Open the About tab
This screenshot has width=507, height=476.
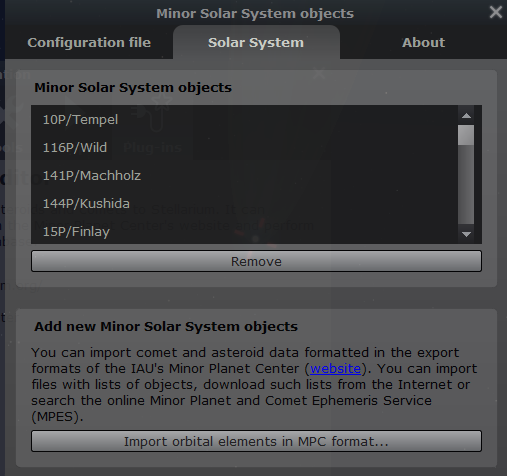423,43
